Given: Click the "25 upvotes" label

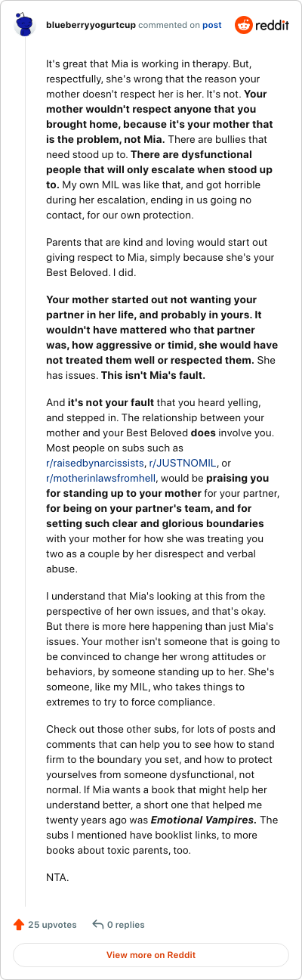Looking at the screenshot, I should [x=53, y=924].
